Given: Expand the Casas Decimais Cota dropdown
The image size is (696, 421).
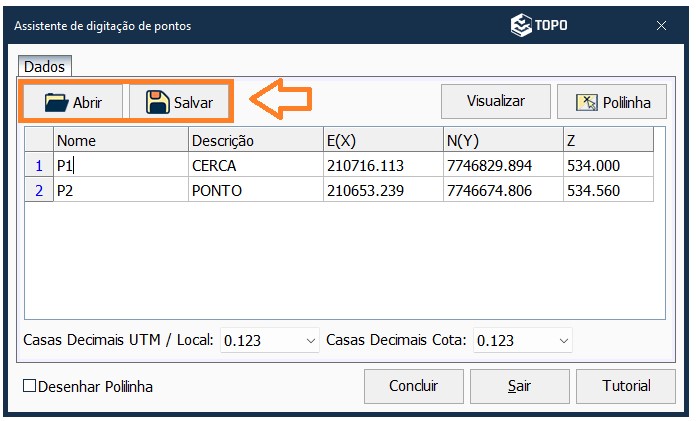Looking at the screenshot, I should (x=564, y=341).
